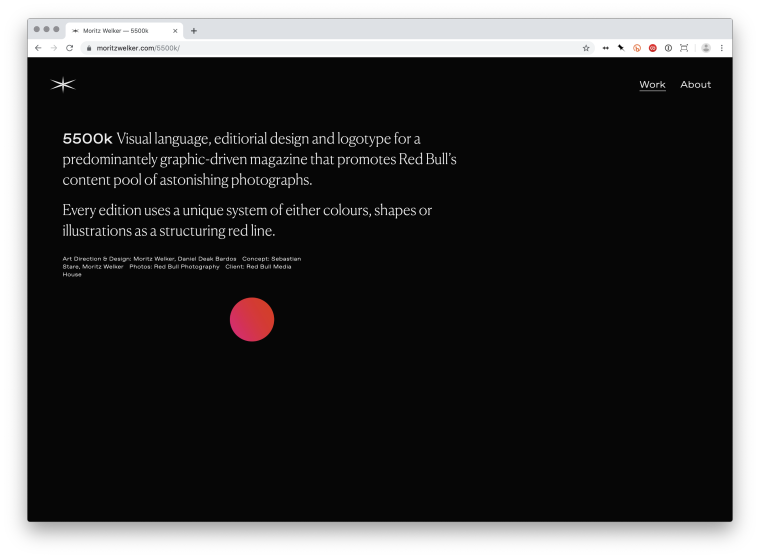This screenshot has height=558, width=760.
Task: Bookmark this page with the star icon
Action: [x=586, y=48]
